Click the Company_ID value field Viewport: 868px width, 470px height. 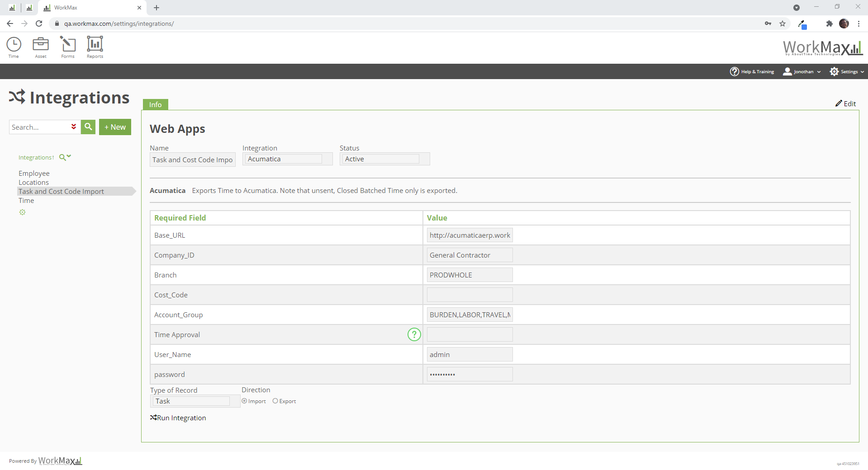tap(470, 255)
